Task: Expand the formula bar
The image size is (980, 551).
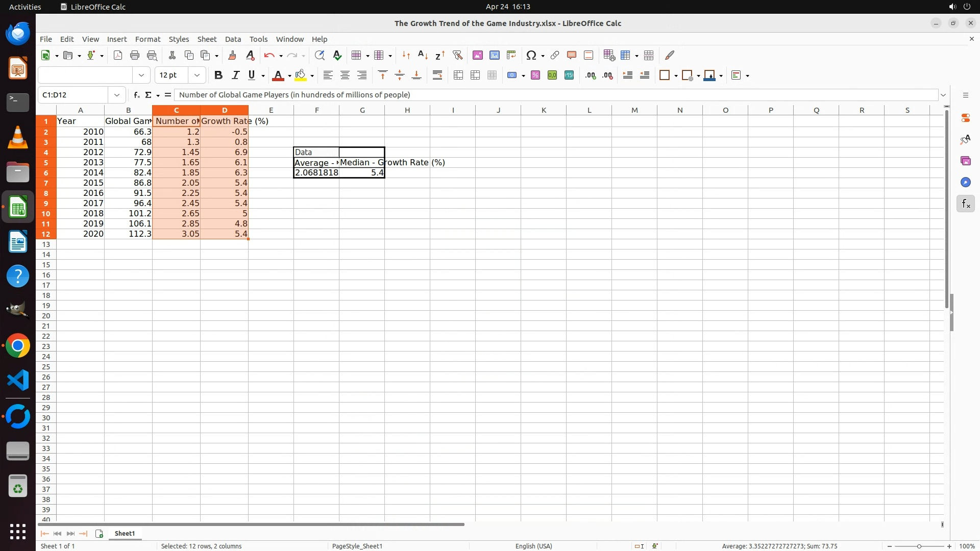Action: [x=943, y=95]
